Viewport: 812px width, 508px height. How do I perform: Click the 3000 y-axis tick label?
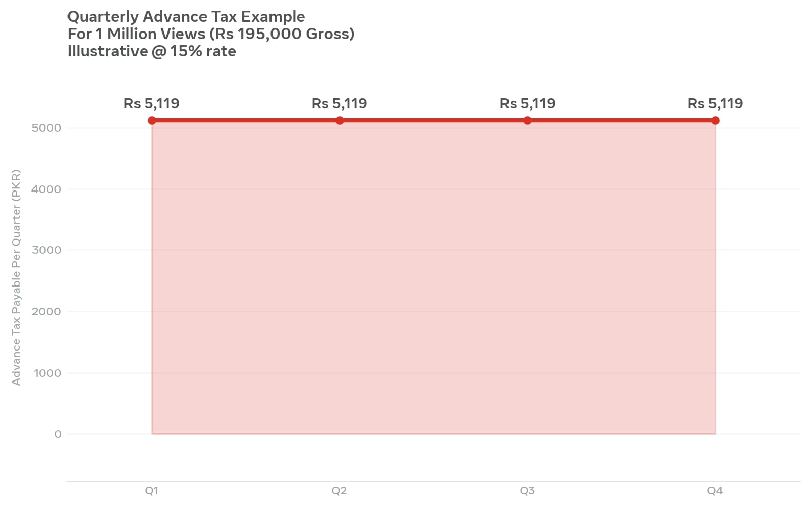47,250
